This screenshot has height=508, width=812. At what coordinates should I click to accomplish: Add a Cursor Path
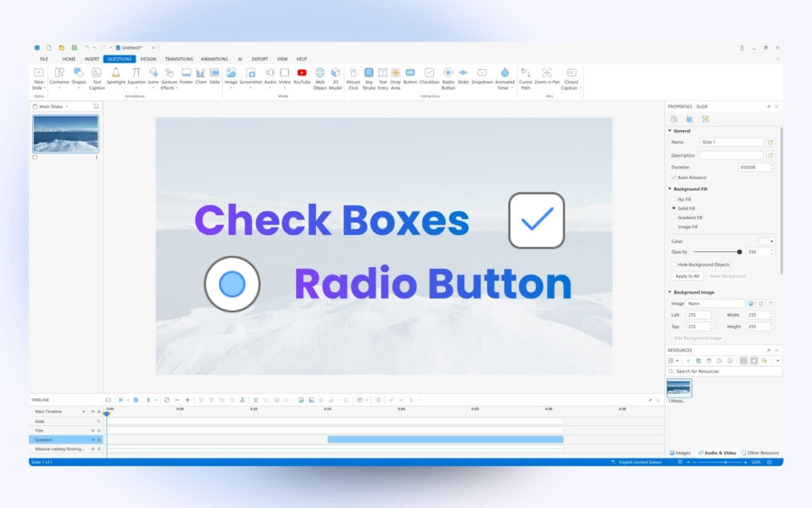[x=526, y=78]
